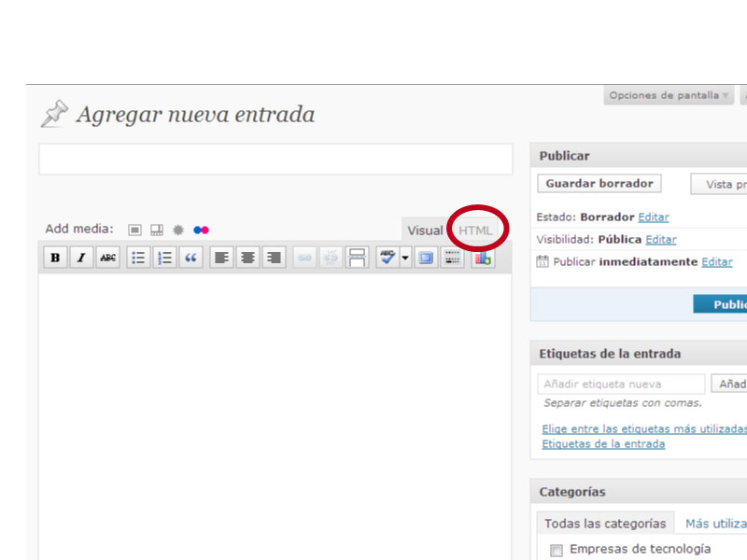This screenshot has height=560, width=747.
Task: Switch to the HTML editor tab
Action: [475, 231]
